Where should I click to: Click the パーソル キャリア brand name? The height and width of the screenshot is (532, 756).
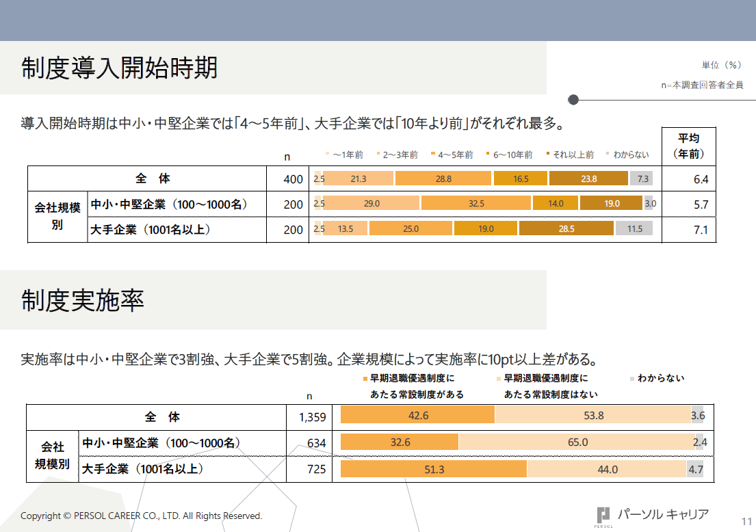[662, 514]
